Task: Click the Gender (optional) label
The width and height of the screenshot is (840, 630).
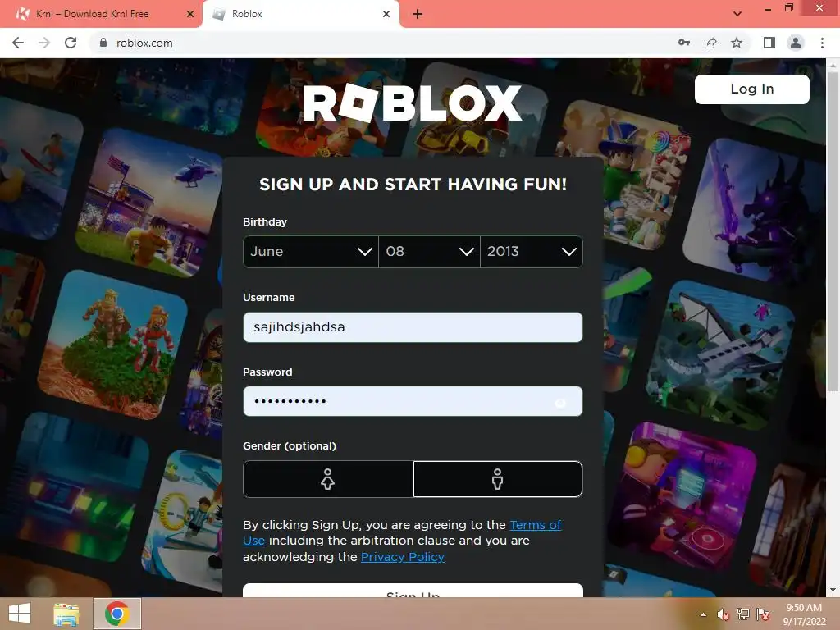Action: click(x=290, y=445)
